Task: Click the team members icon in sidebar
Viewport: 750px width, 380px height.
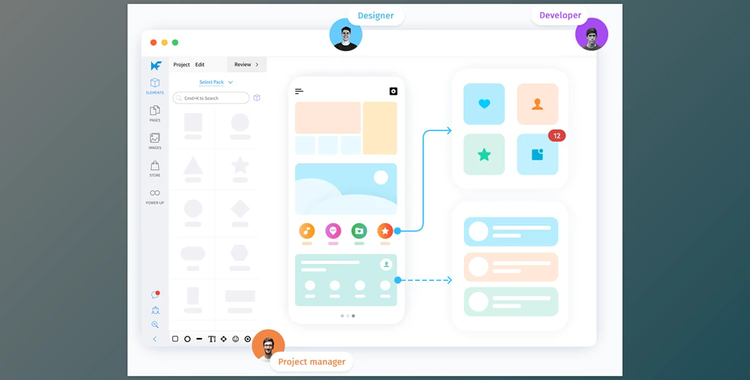Action: click(155, 310)
